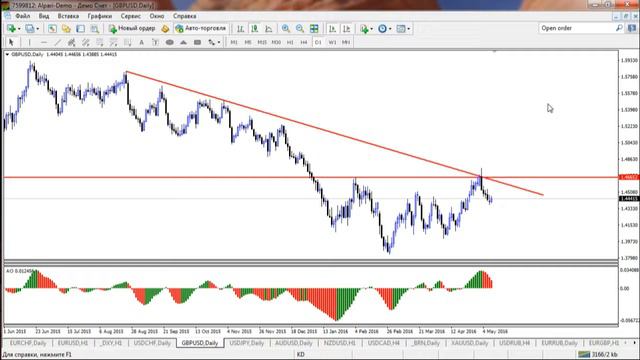
Task: Toggle M15 timeframe
Action: [x=262, y=42]
